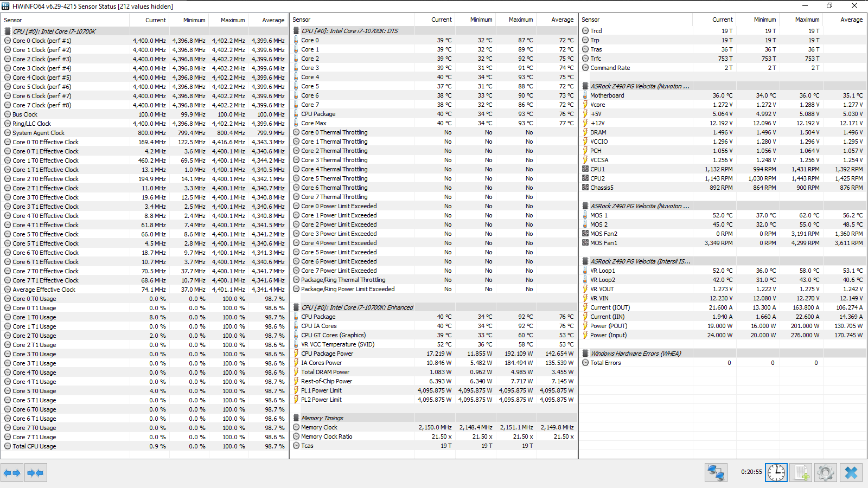The image size is (868, 488).
Task: Click the fan icon beside Chassis5
Action: [585, 188]
